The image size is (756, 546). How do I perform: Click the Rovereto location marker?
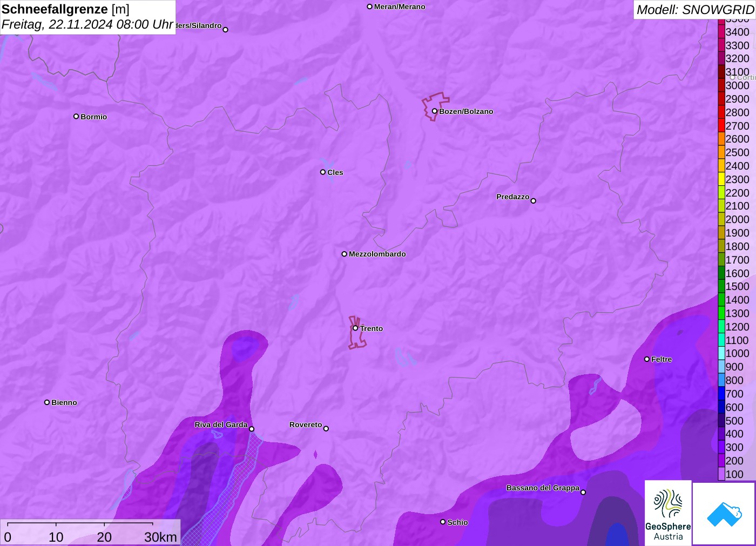(x=326, y=429)
